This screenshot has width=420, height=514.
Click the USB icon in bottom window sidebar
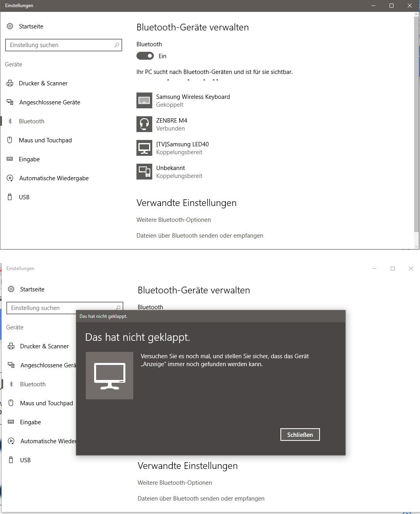tap(11, 460)
